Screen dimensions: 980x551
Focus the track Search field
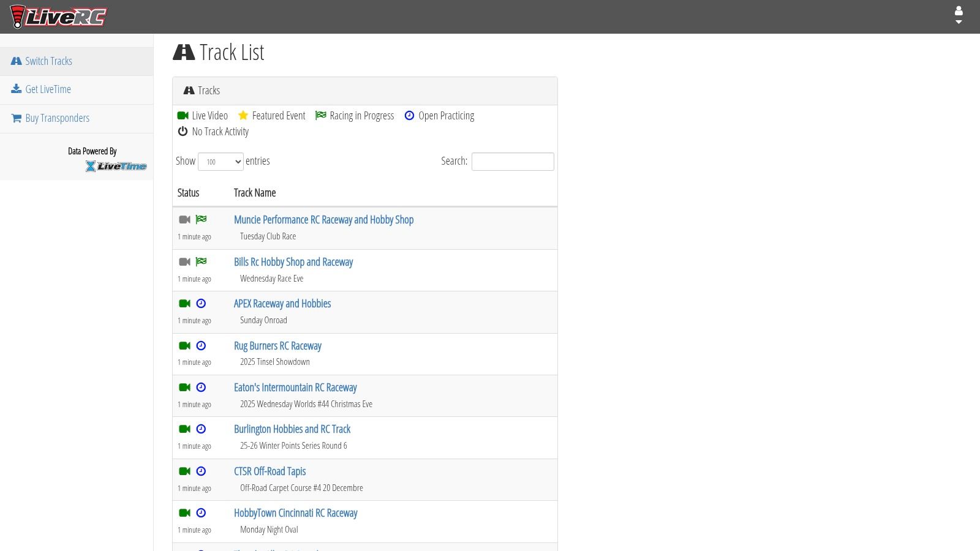coord(513,162)
